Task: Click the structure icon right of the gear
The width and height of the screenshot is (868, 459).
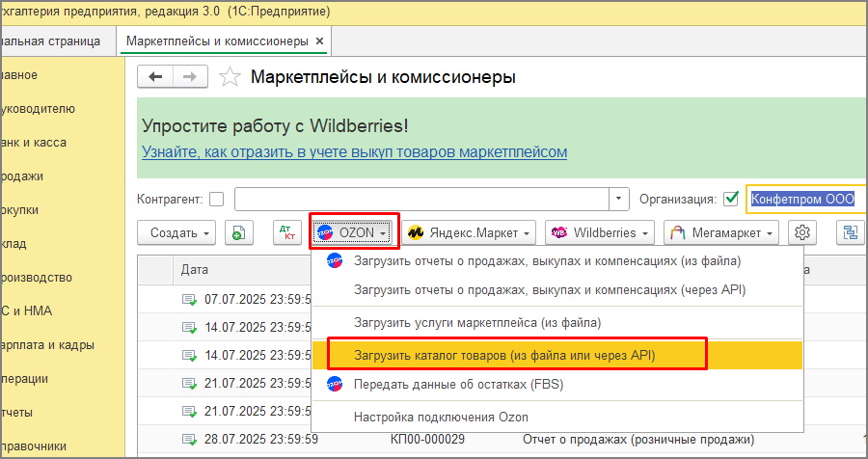Action: point(850,233)
